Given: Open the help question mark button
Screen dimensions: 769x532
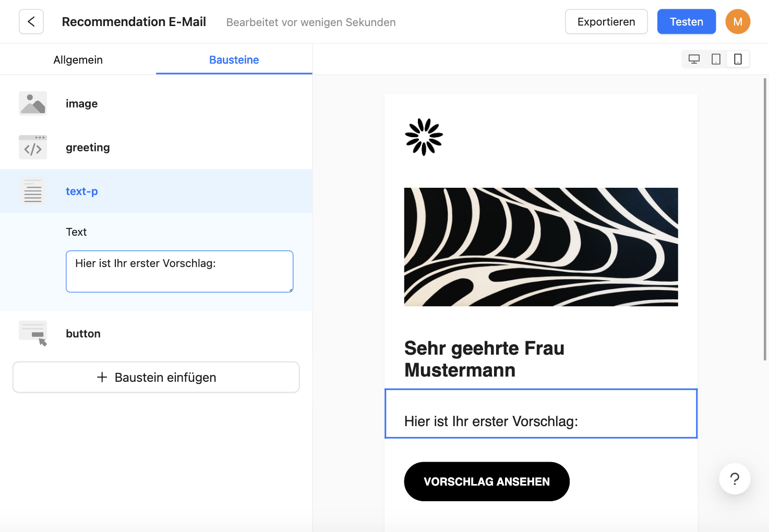Looking at the screenshot, I should click(x=735, y=479).
